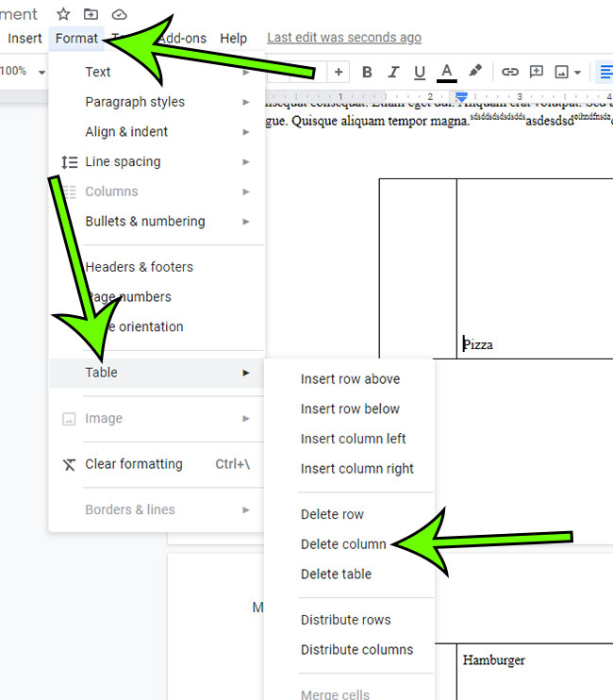Choose Insert row above

(349, 379)
